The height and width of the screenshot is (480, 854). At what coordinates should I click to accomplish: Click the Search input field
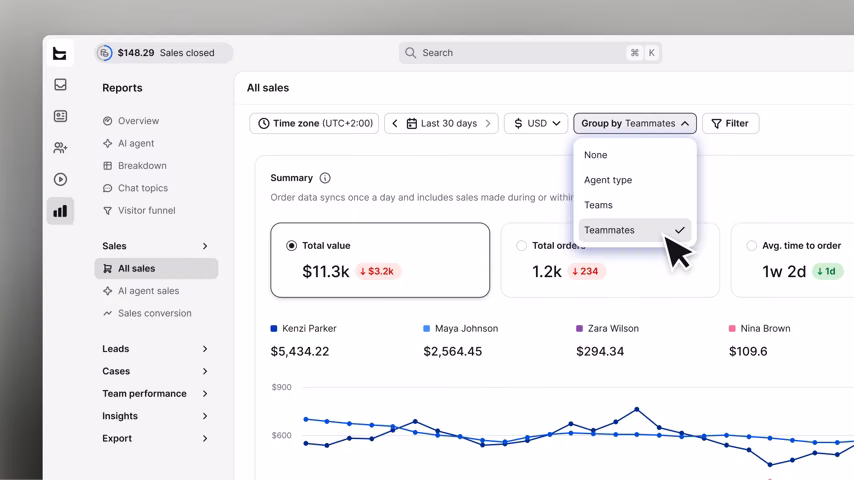(x=530, y=53)
